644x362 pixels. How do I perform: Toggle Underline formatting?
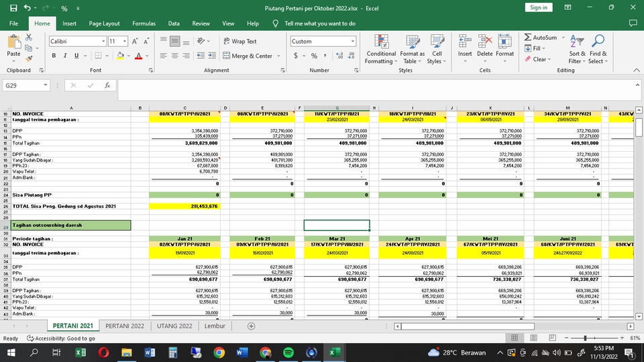(76, 56)
